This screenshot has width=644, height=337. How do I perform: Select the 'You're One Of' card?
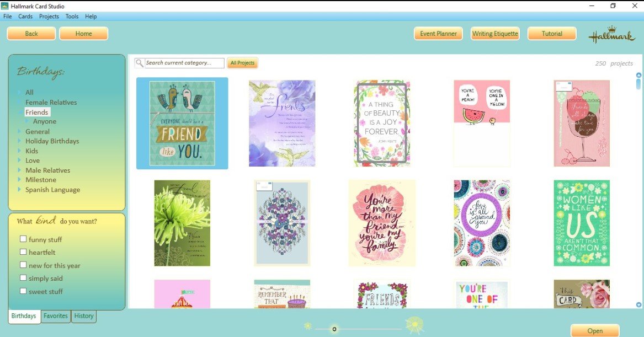[x=482, y=294]
